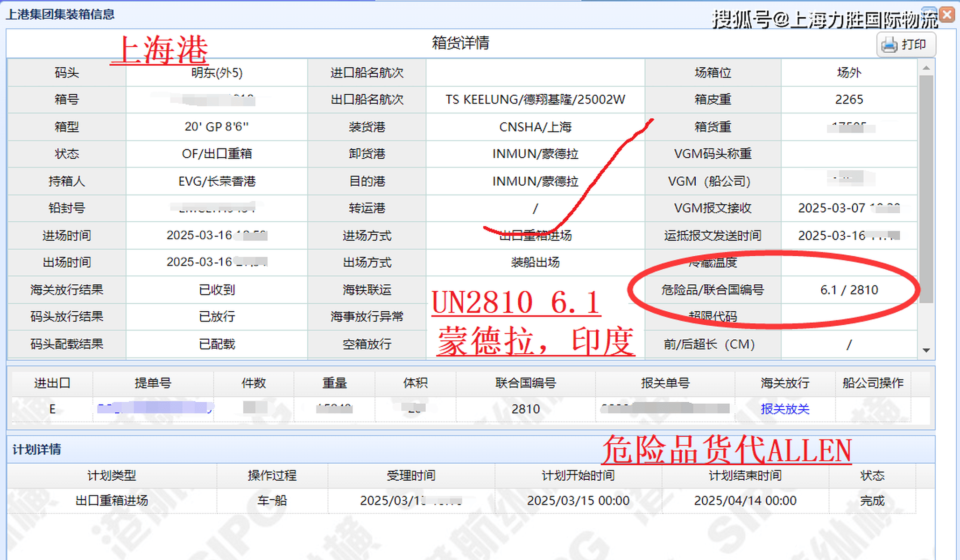Select the INMUN/蒙德拉 discharge port cell
The height and width of the screenshot is (560, 960).
click(x=535, y=154)
